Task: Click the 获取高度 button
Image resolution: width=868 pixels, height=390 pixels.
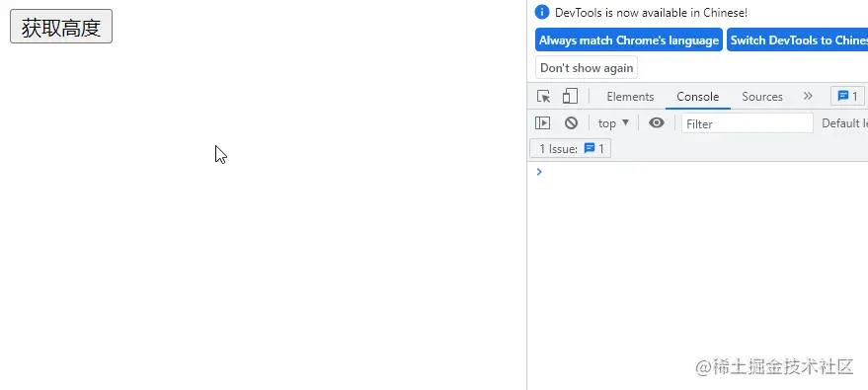Action: 61,26
